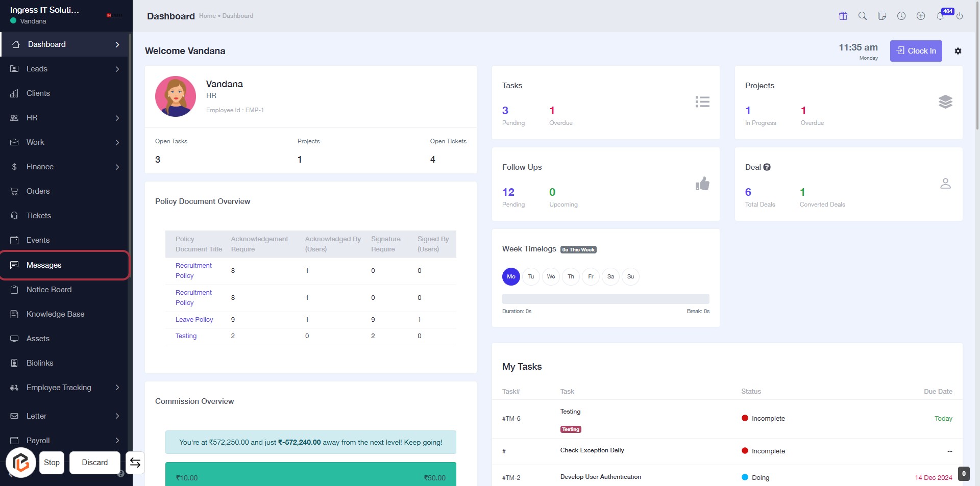Click Vandana's profile avatar picture
This screenshot has width=980, height=486.
[176, 96]
